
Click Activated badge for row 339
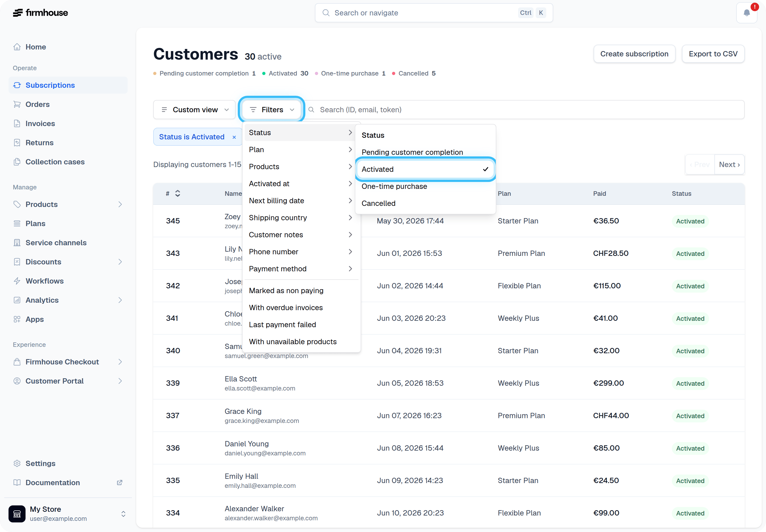tap(690, 383)
